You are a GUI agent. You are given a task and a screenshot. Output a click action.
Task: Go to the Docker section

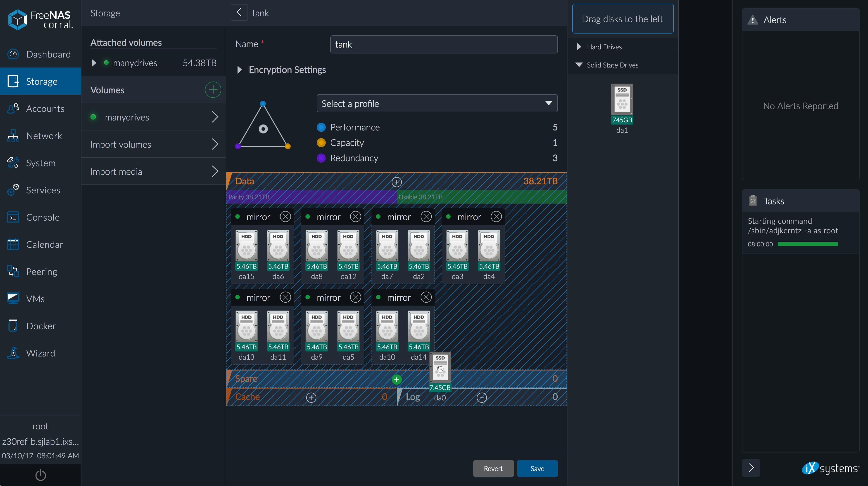pyautogui.click(x=41, y=326)
